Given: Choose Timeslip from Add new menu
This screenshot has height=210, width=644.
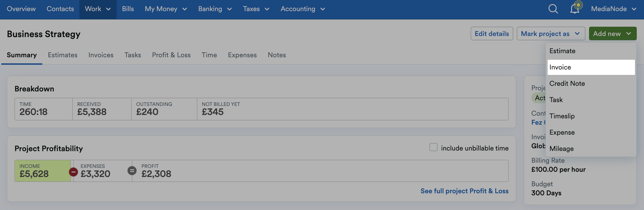Looking at the screenshot, I should click(591, 116).
